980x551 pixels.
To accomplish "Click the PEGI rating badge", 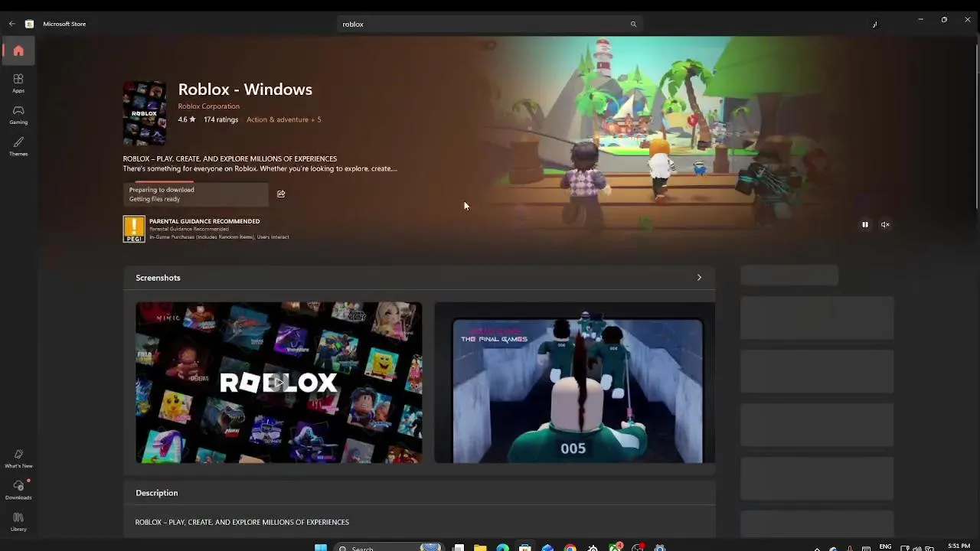I will click(134, 229).
